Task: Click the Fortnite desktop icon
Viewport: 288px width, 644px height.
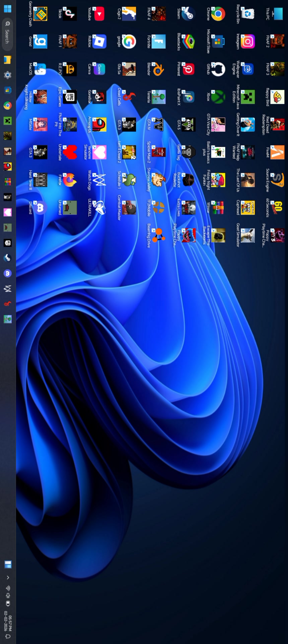Action: coord(158,42)
